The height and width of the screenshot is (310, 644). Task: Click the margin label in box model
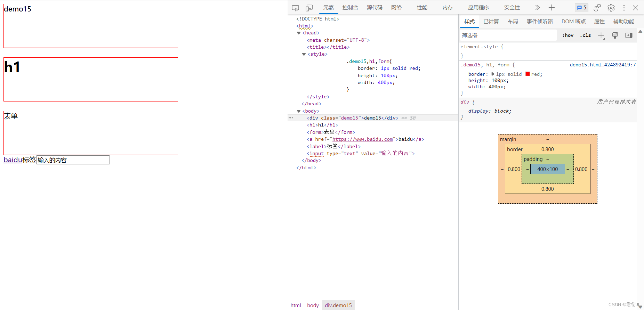coord(508,139)
